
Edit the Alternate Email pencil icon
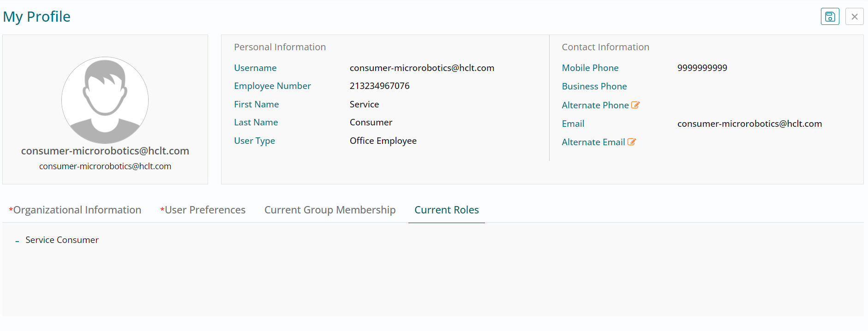632,142
